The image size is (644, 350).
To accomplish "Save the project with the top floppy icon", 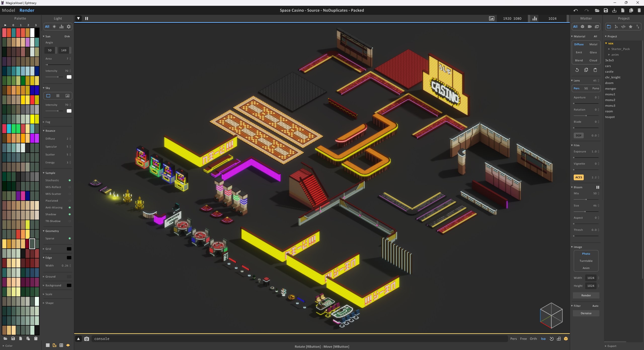I will (606, 10).
